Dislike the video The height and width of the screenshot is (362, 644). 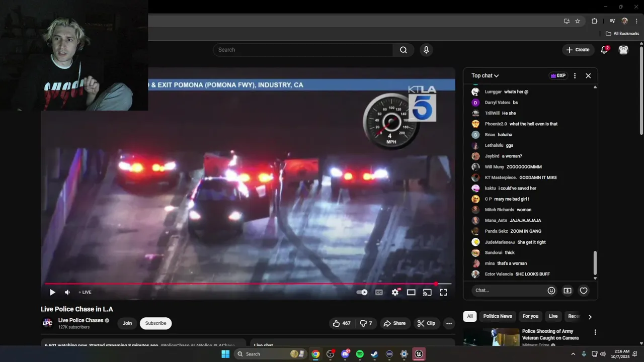click(366, 323)
